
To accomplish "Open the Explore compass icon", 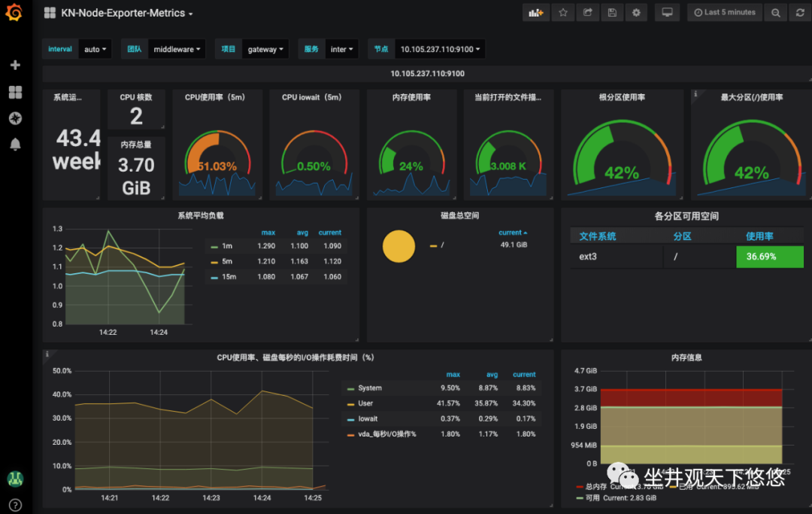I will [15, 118].
